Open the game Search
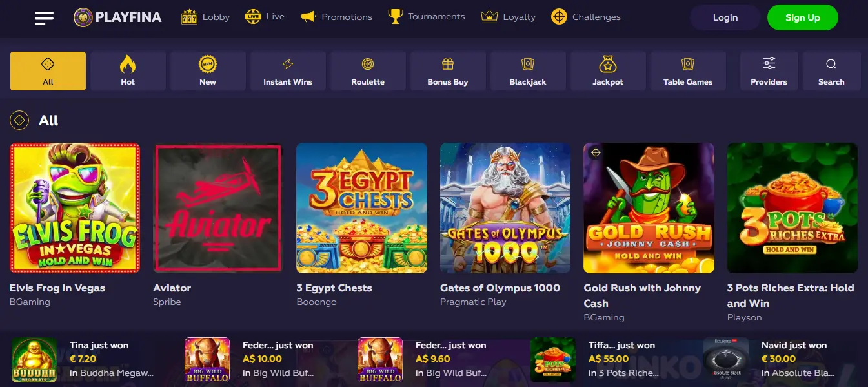The height and width of the screenshot is (387, 868). (x=831, y=70)
